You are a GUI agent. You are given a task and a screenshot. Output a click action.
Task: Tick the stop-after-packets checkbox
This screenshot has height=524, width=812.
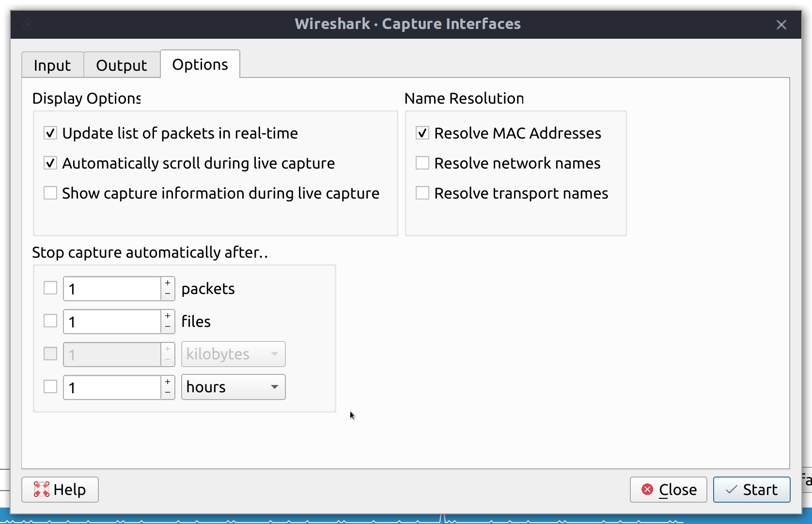pyautogui.click(x=50, y=288)
